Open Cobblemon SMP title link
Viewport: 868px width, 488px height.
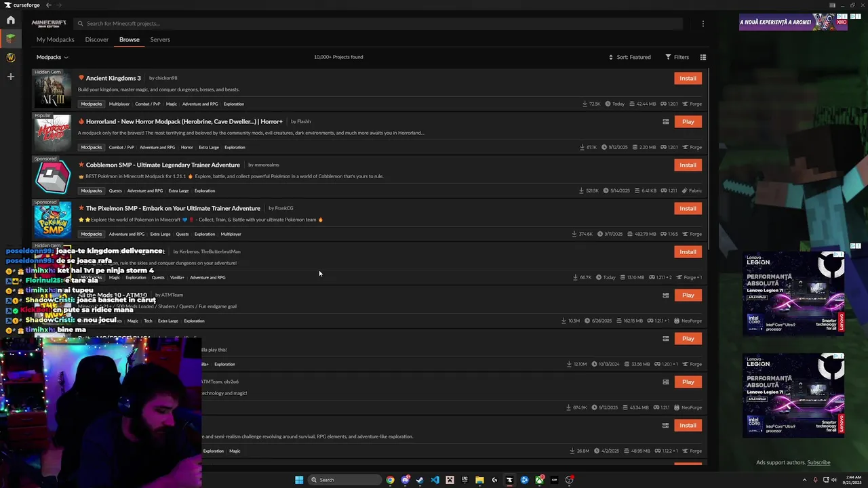coord(163,165)
